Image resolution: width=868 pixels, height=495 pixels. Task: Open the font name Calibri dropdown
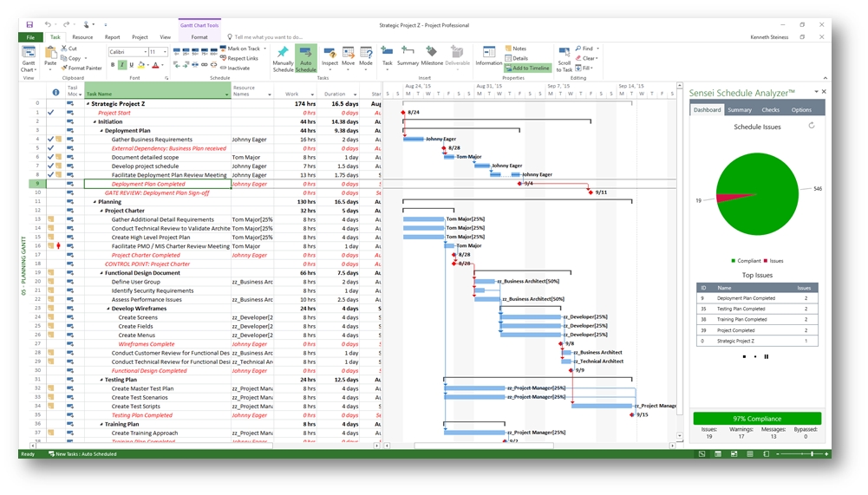click(144, 52)
